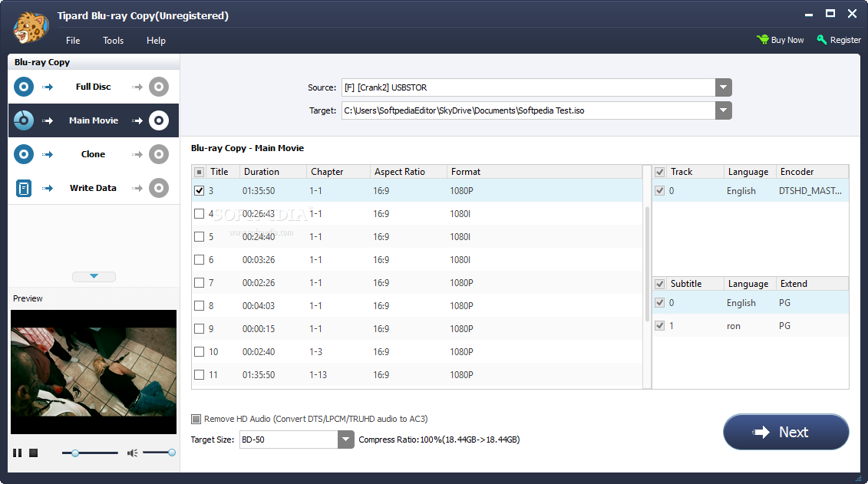Screen dimensions: 868x484
Task: Check title 9 checkbox
Action: tap(200, 328)
